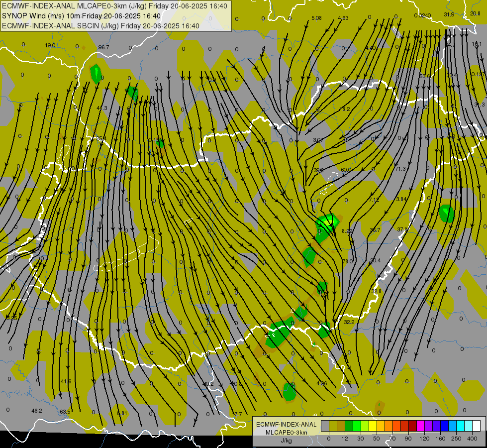This screenshot has width=487, height=448.
Task: Click the 3.84 value on the map
Action: [x=401, y=199]
